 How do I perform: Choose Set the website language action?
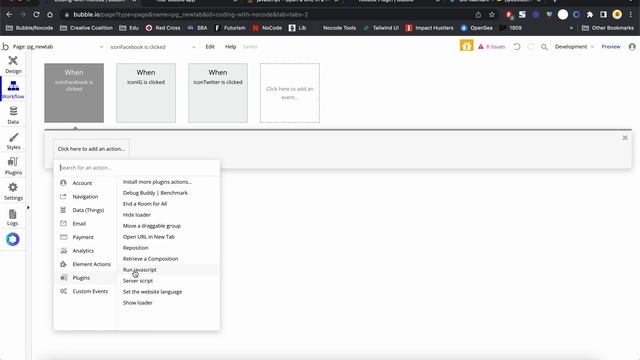click(x=152, y=292)
